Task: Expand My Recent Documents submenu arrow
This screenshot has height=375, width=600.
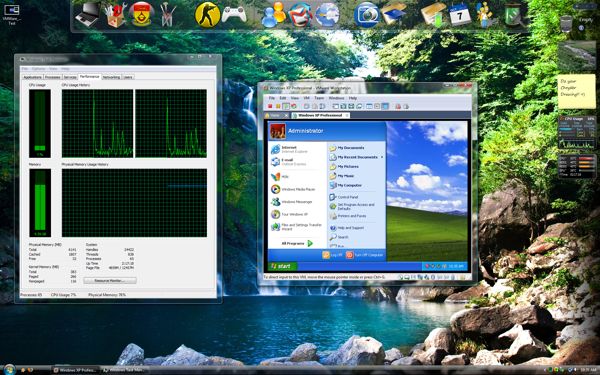Action: point(382,157)
